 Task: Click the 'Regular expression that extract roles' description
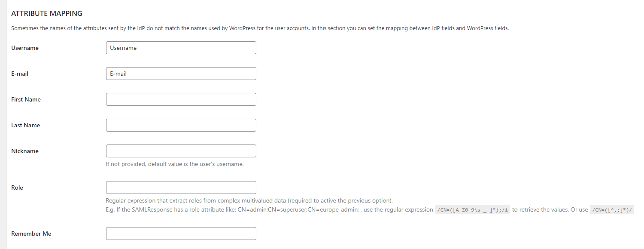click(249, 201)
